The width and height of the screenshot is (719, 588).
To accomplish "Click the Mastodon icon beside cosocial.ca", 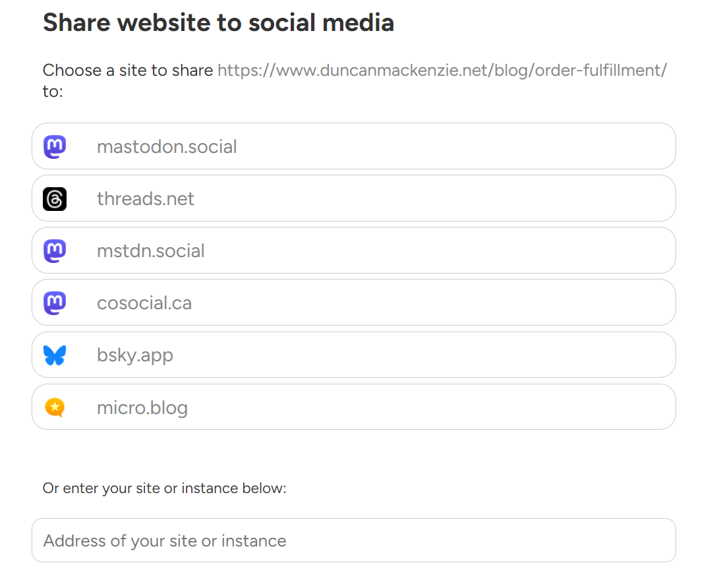I will (55, 303).
